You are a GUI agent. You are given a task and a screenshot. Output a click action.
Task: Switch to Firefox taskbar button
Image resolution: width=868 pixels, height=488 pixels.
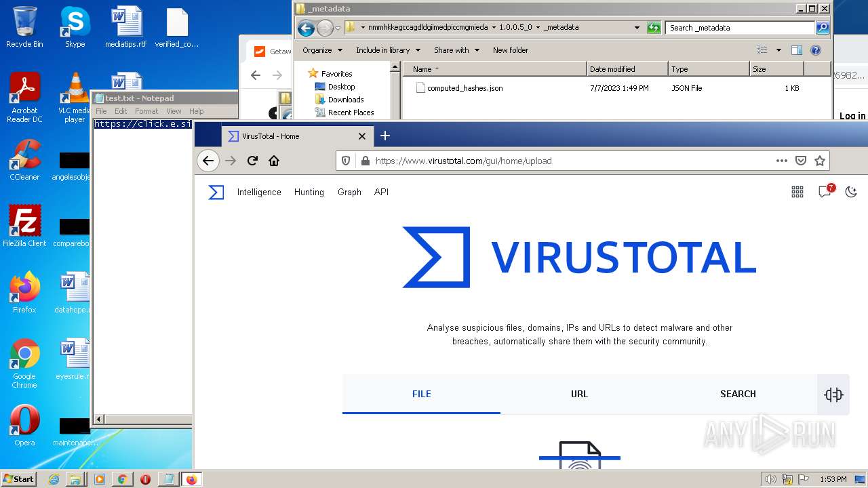[x=191, y=479]
